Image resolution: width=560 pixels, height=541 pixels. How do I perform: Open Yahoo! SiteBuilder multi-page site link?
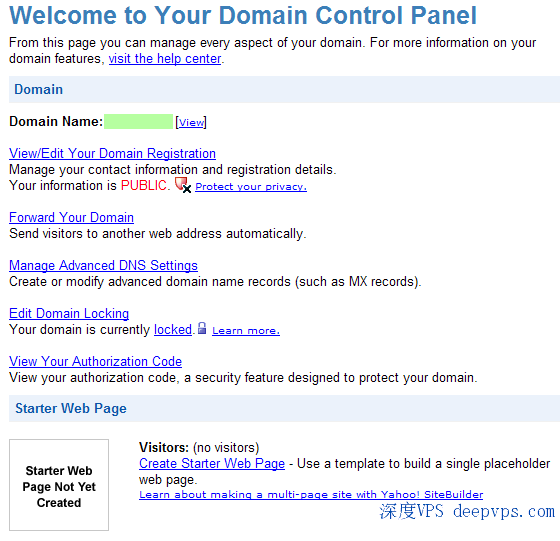pyautogui.click(x=311, y=495)
